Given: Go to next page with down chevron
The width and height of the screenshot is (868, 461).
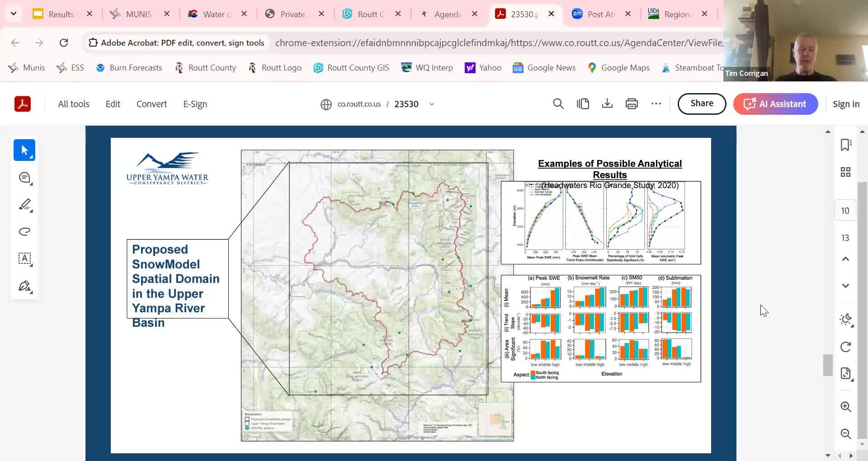Looking at the screenshot, I should point(845,286).
